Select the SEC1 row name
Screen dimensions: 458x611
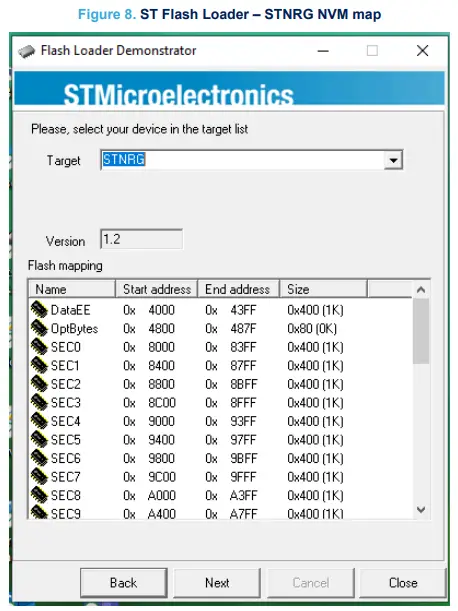(x=65, y=366)
